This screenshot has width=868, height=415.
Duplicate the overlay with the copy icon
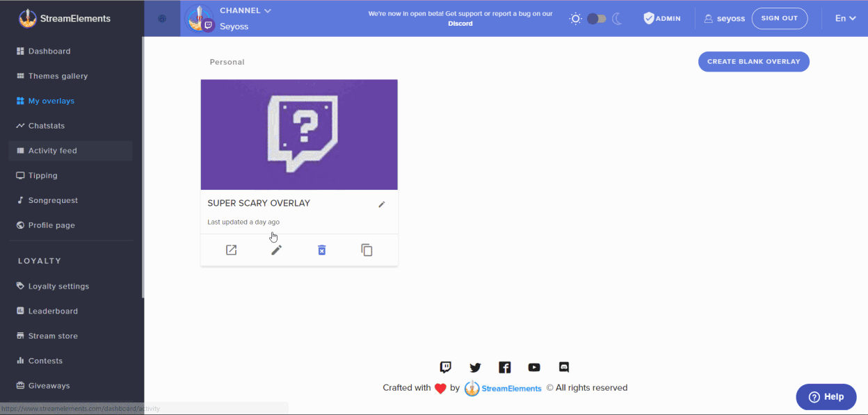(367, 249)
